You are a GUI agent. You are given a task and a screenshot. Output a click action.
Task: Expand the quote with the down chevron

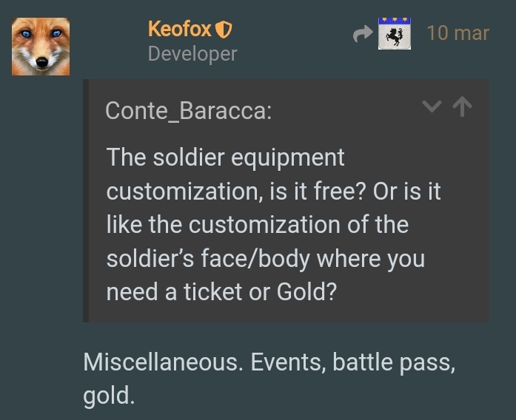(432, 107)
